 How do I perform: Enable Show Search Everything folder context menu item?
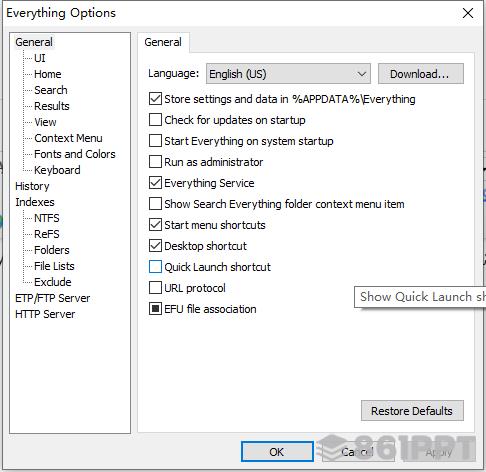point(155,204)
